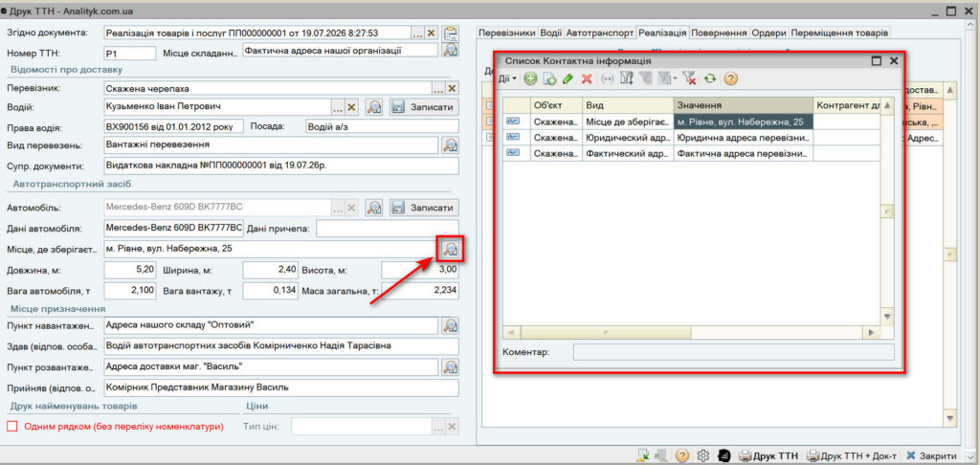Switch to the Водії tab

point(550,33)
